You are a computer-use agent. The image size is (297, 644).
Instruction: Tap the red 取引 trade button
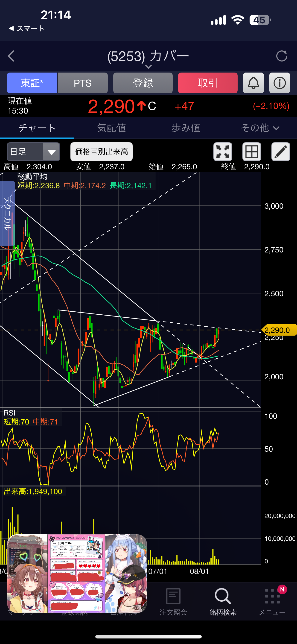[x=208, y=83]
